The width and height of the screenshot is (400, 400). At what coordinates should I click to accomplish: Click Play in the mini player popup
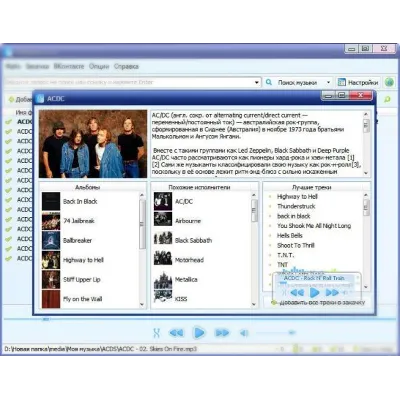point(314,293)
